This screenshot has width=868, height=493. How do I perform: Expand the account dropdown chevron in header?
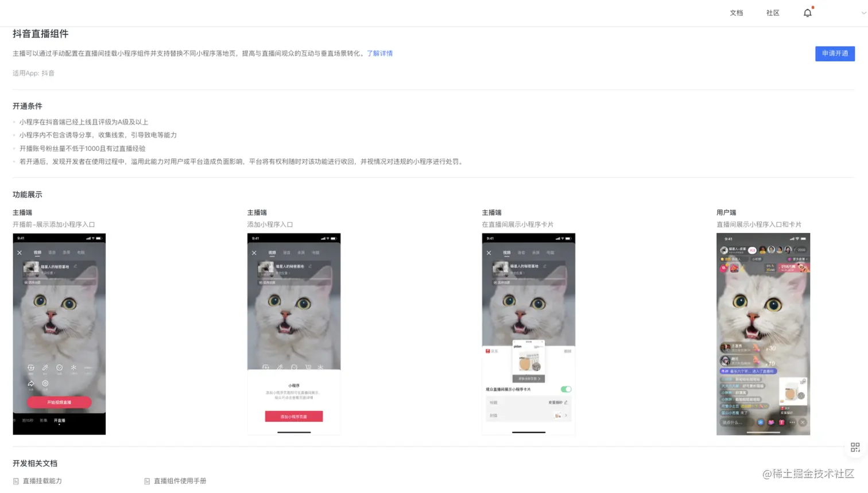[863, 13]
